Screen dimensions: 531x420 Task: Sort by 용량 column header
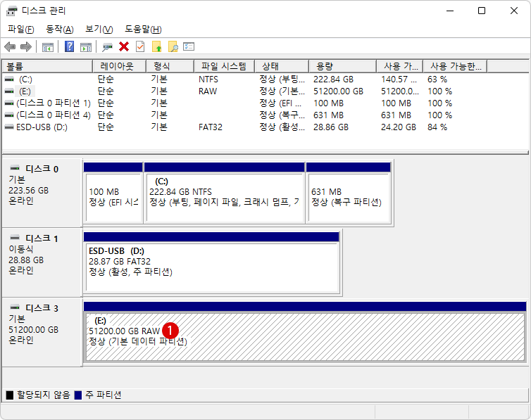click(343, 66)
